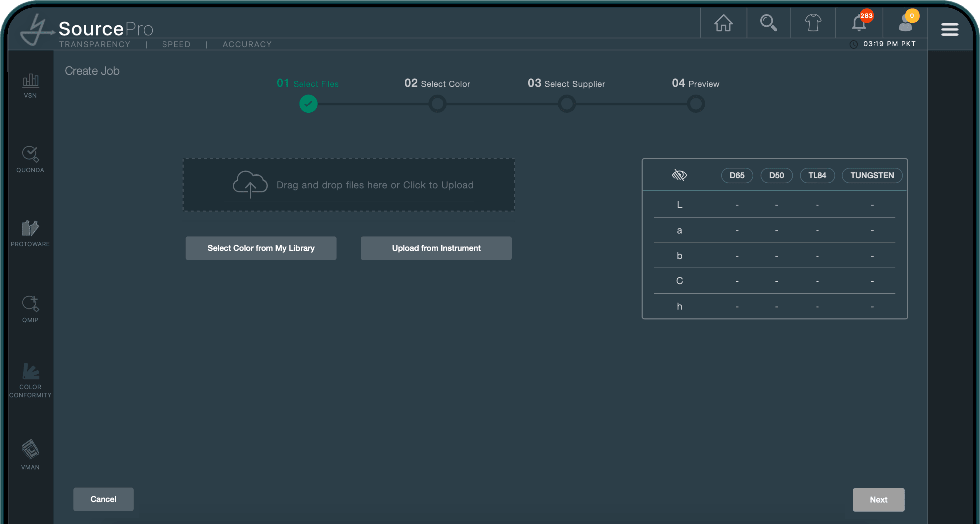Click the cloud upload icon
The image size is (980, 524).
point(250,184)
